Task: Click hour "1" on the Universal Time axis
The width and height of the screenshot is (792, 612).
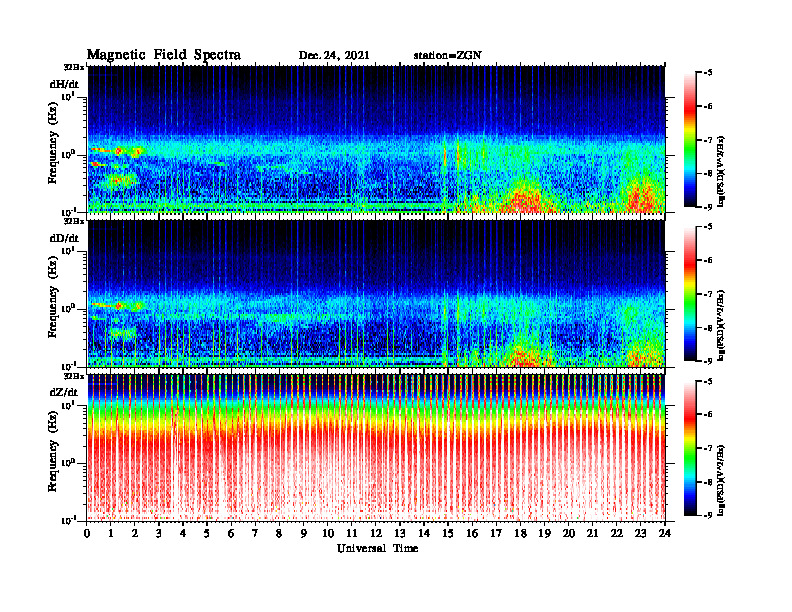Action: [x=111, y=533]
